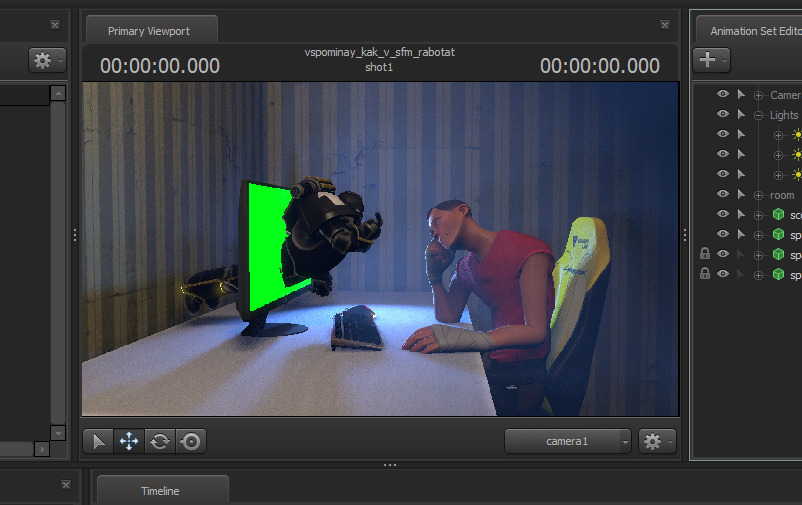Expand the sc row tree node

[x=759, y=215]
